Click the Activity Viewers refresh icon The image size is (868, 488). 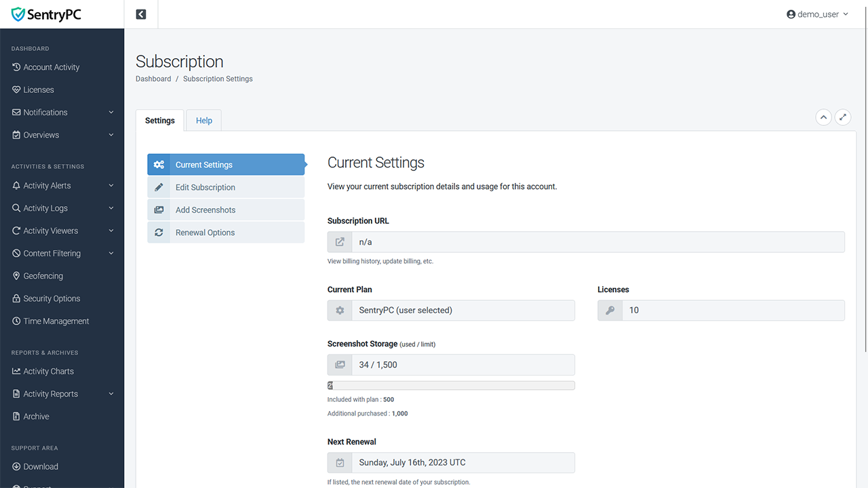coord(16,230)
